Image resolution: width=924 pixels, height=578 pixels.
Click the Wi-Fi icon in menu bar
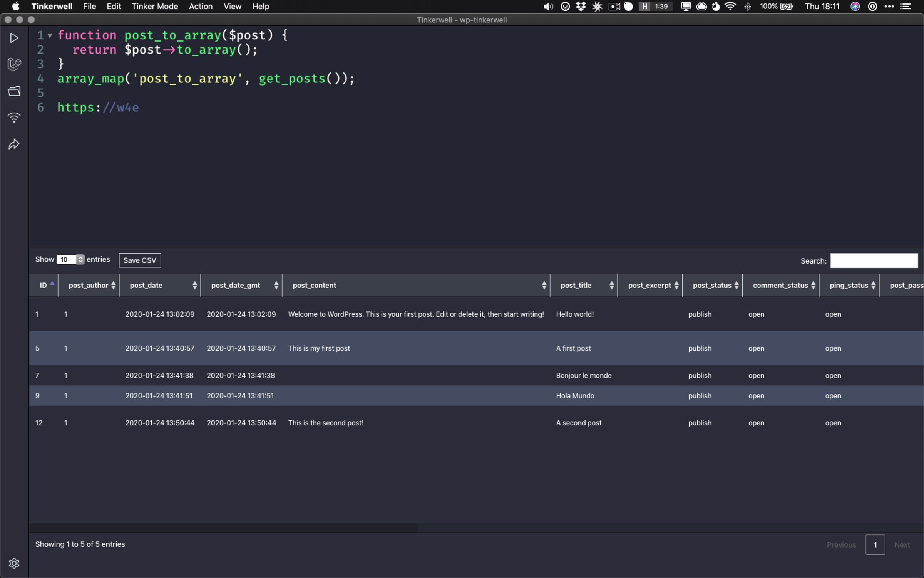pos(730,6)
